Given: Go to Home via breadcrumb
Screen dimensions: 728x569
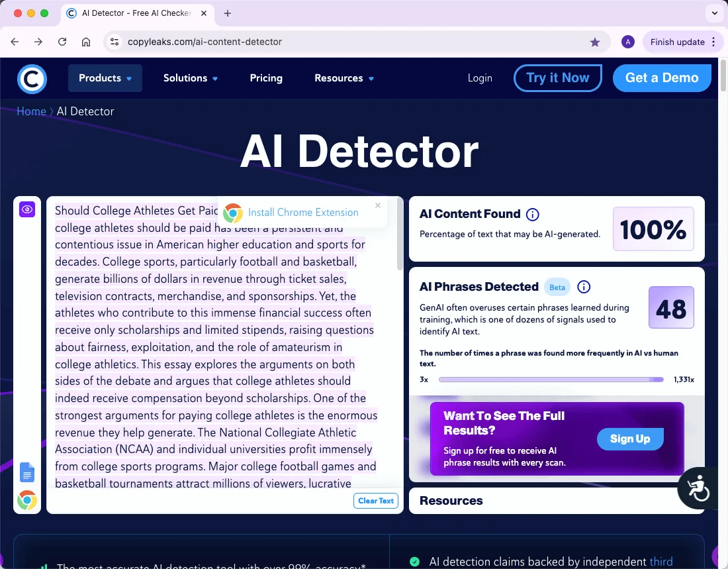Looking at the screenshot, I should coord(31,111).
